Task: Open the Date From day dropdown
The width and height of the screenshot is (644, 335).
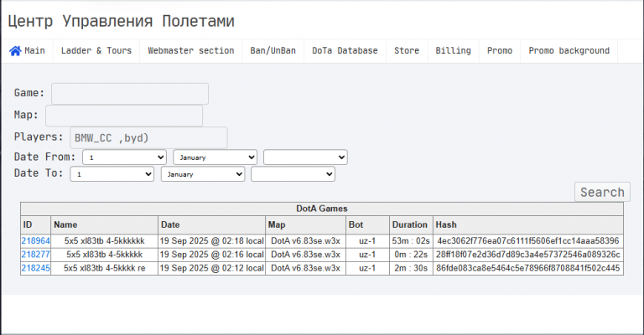Action: pos(124,157)
